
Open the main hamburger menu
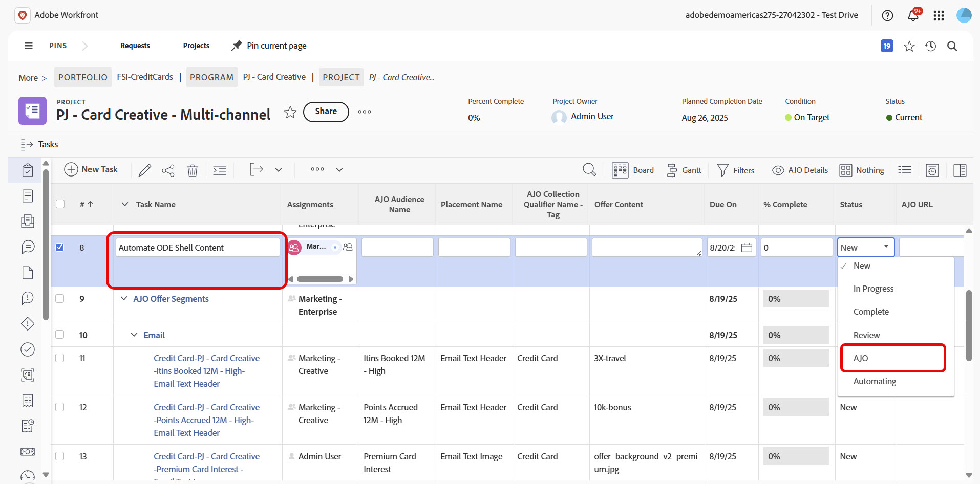point(29,46)
